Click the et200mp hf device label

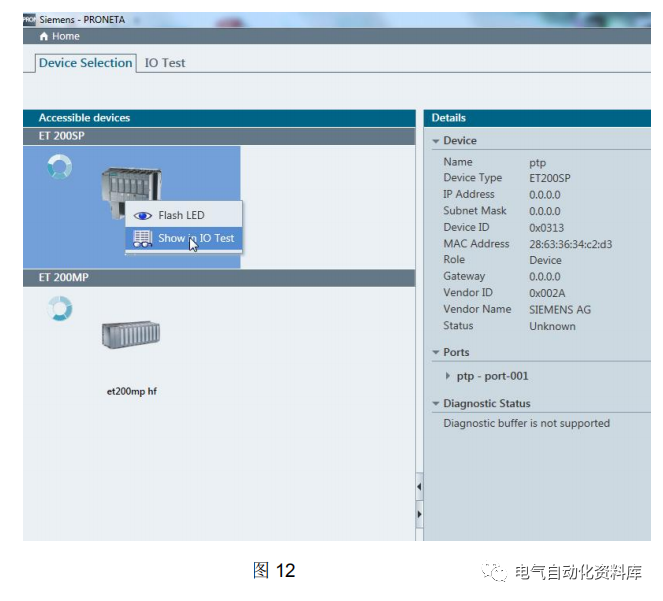click(x=132, y=392)
